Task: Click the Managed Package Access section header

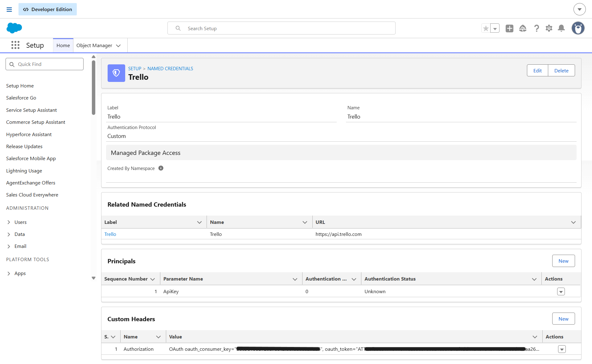Action: (341, 153)
